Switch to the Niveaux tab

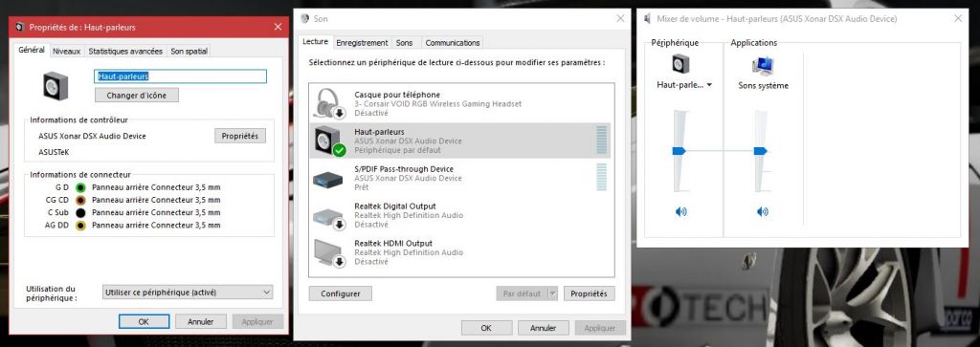(x=67, y=52)
